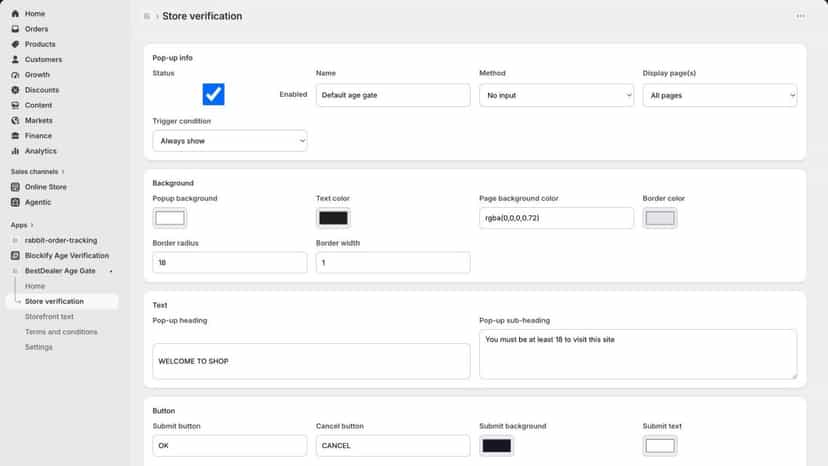Click the Content icon
Image resolution: width=828 pixels, height=466 pixels.
[x=15, y=106]
